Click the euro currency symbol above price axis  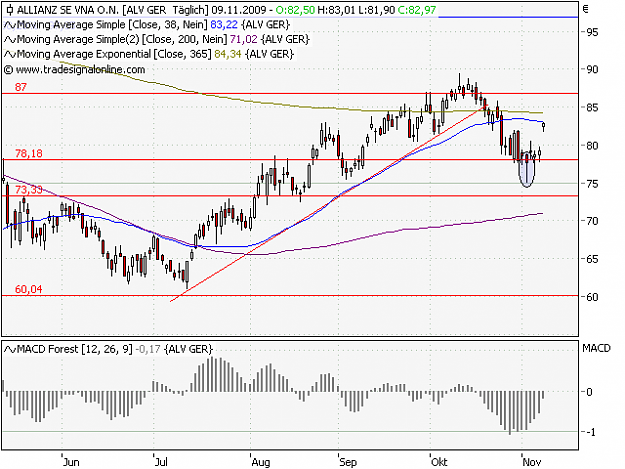[585, 9]
